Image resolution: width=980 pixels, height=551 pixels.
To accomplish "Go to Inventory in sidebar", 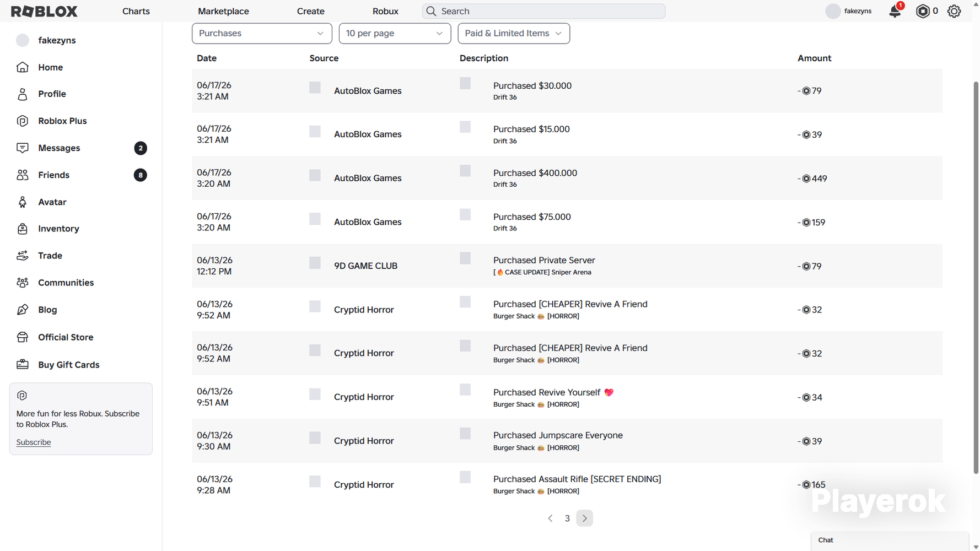I will click(x=58, y=229).
